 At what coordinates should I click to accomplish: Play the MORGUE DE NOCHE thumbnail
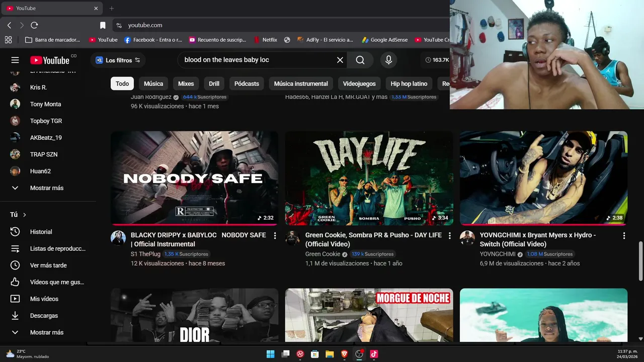point(369,315)
